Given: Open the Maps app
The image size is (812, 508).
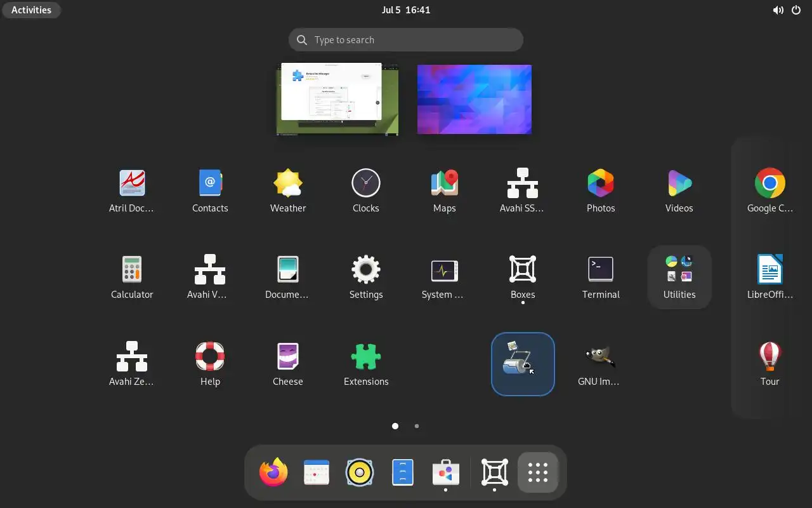Looking at the screenshot, I should pyautogui.click(x=444, y=190).
